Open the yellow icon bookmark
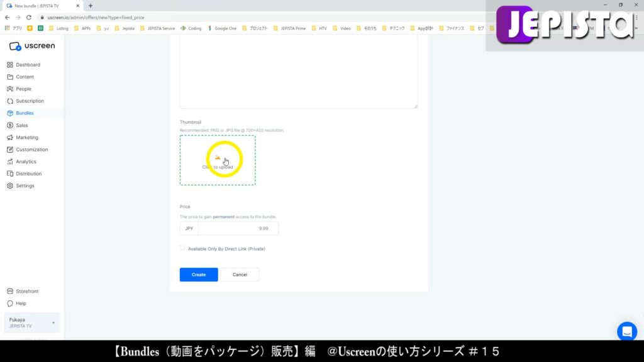This screenshot has height=362, width=644. click(x=30, y=28)
